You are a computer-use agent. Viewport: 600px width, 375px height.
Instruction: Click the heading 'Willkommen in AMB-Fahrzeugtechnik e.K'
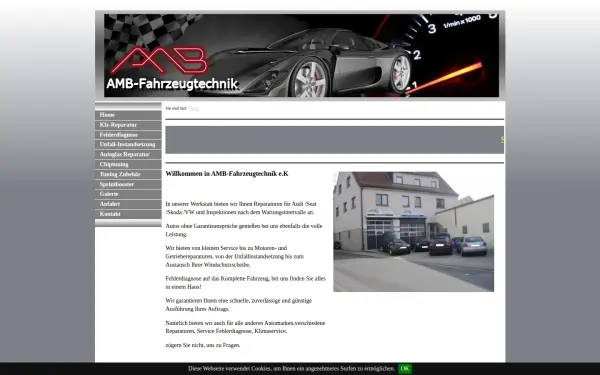tap(227, 174)
